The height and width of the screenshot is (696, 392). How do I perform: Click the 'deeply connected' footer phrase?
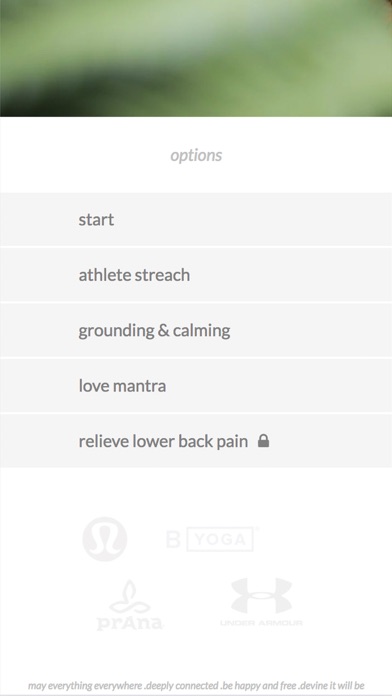pos(181,686)
